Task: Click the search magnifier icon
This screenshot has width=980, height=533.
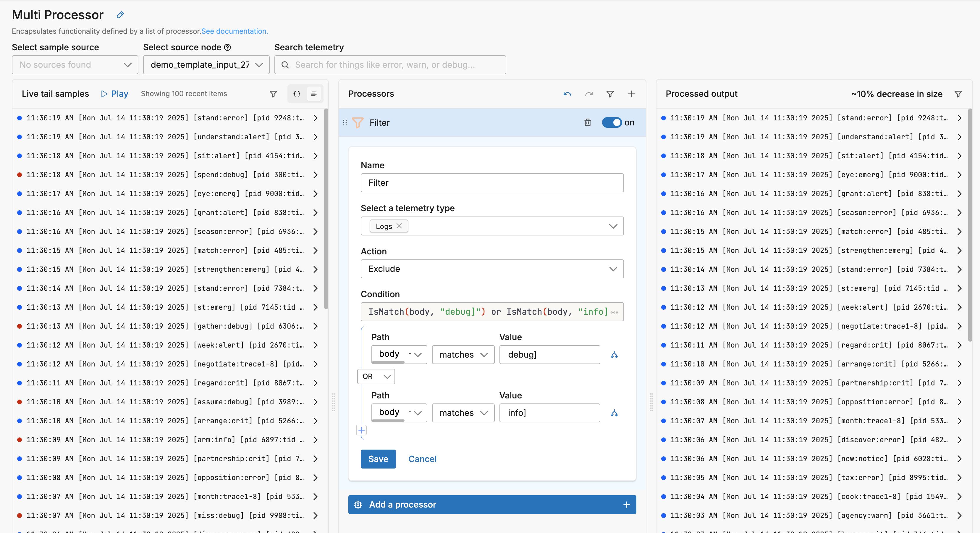Action: point(285,65)
